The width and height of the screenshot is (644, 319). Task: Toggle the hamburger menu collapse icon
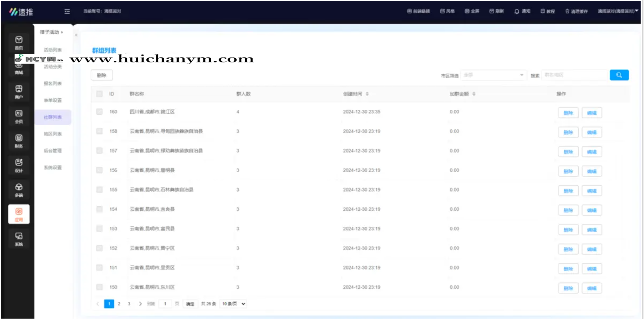point(67,12)
